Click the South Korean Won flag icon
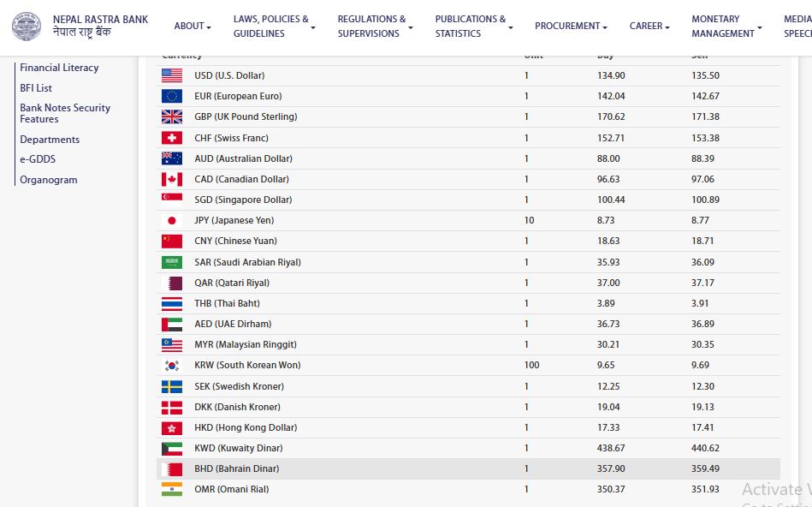Screen dimensions: 812x507 click(x=171, y=366)
